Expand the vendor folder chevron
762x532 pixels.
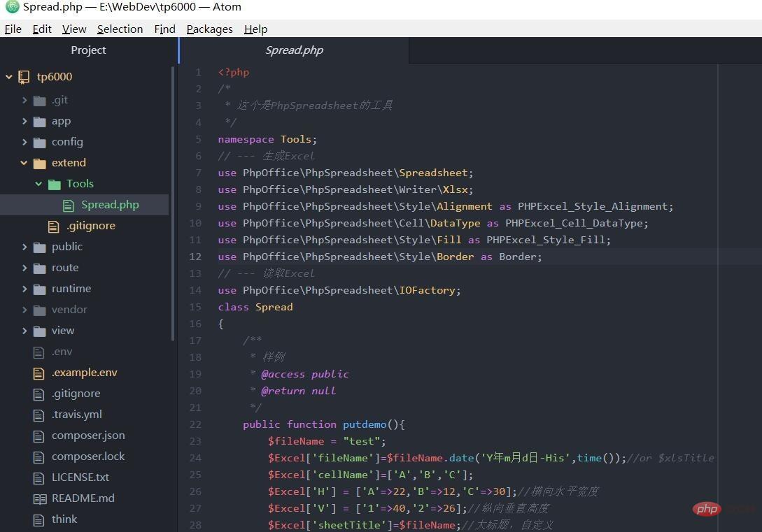[24, 309]
